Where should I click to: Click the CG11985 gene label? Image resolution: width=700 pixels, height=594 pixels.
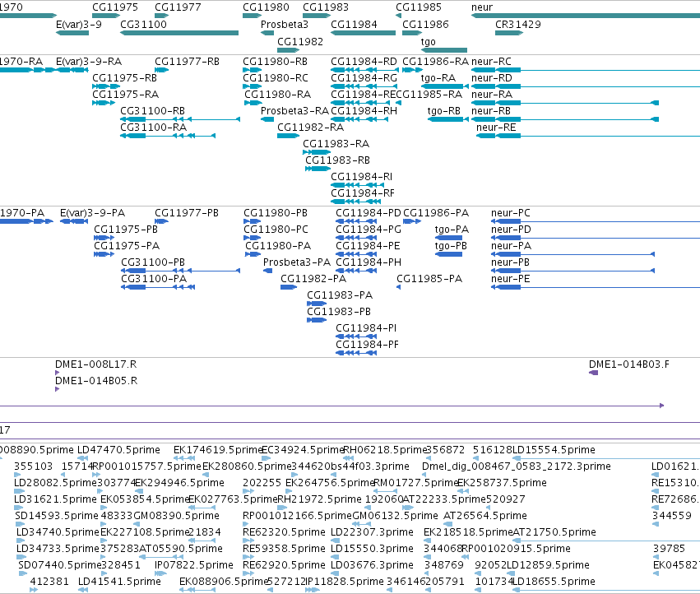tap(419, 7)
